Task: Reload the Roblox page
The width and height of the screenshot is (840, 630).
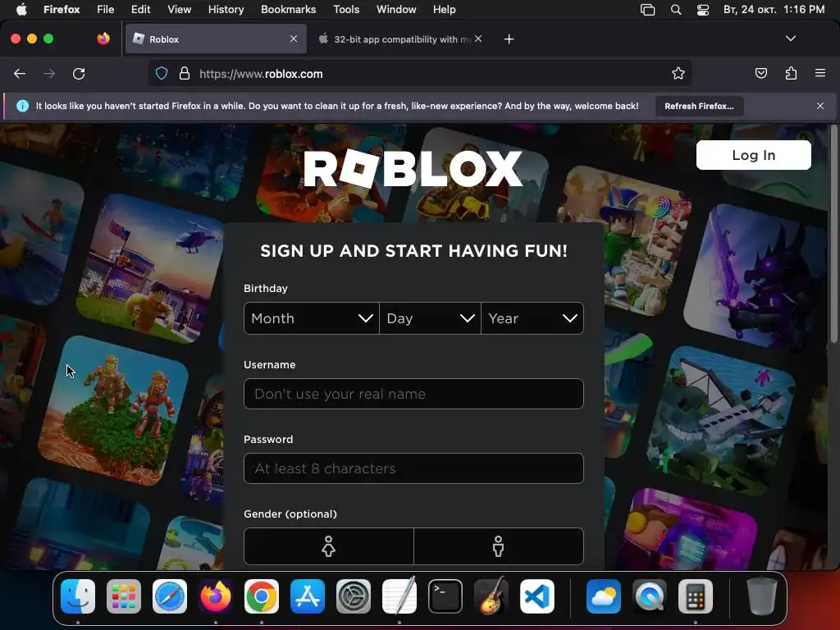Action: 79,74
